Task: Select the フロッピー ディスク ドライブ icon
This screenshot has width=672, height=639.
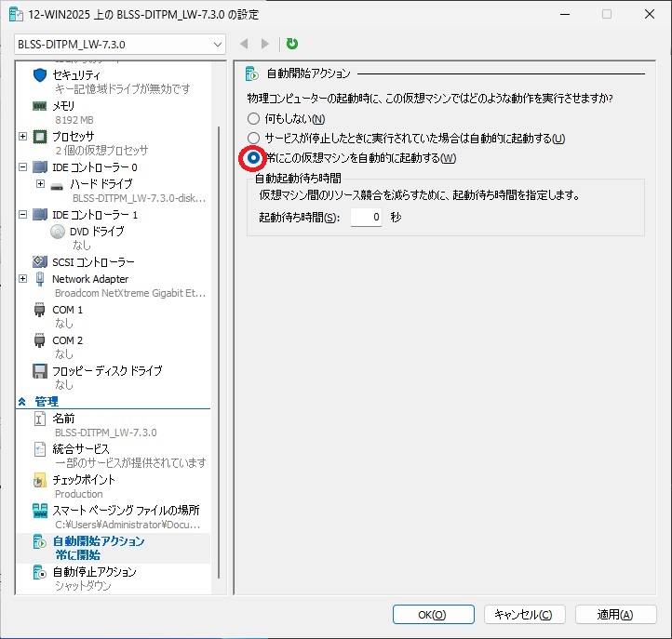Action: [40, 371]
